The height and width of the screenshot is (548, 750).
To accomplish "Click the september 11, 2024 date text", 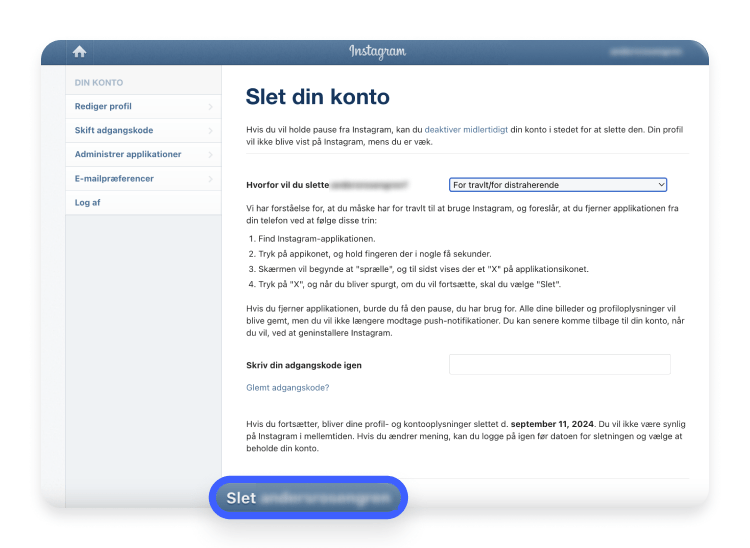I will coord(552,424).
